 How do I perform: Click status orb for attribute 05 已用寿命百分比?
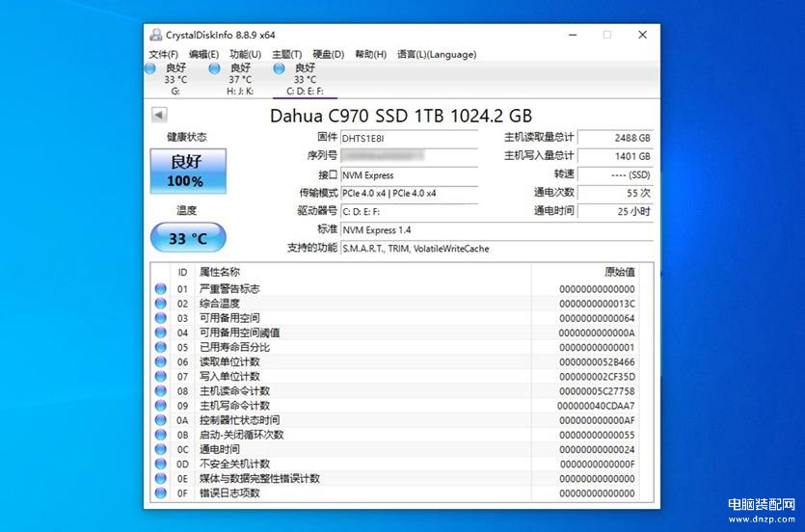[x=160, y=347]
